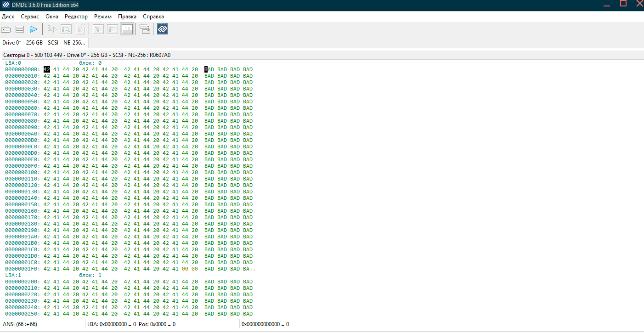The image size is (644, 333).
Task: Click the offset label 0000000200
Action: tap(23, 282)
